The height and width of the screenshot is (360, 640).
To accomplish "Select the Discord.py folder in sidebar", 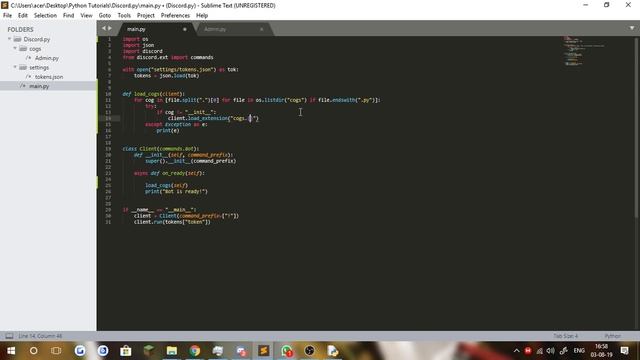I will point(37,39).
